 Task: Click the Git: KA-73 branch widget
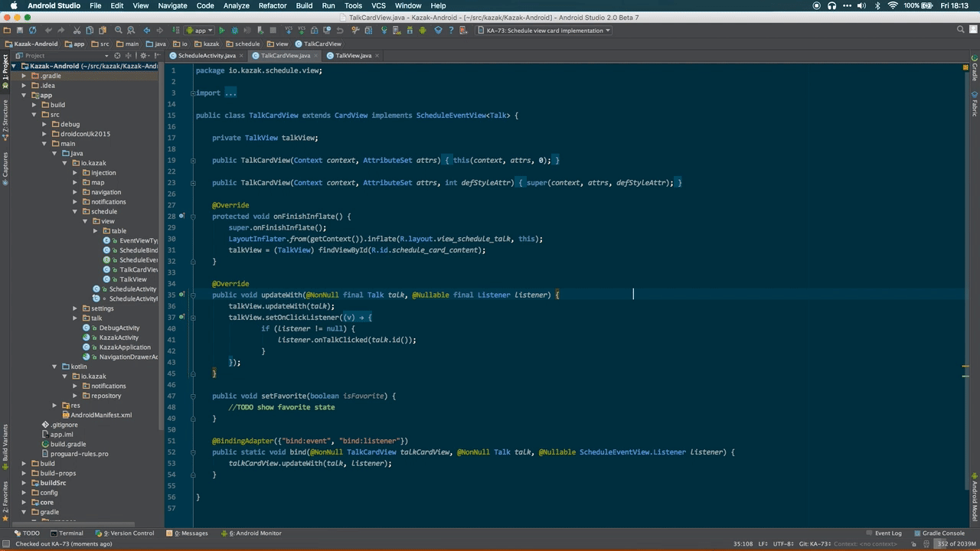[815, 544]
